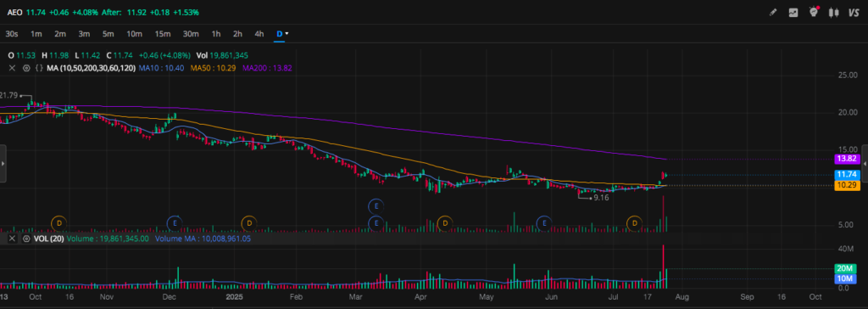Click the AEO ticker symbol

15,12
